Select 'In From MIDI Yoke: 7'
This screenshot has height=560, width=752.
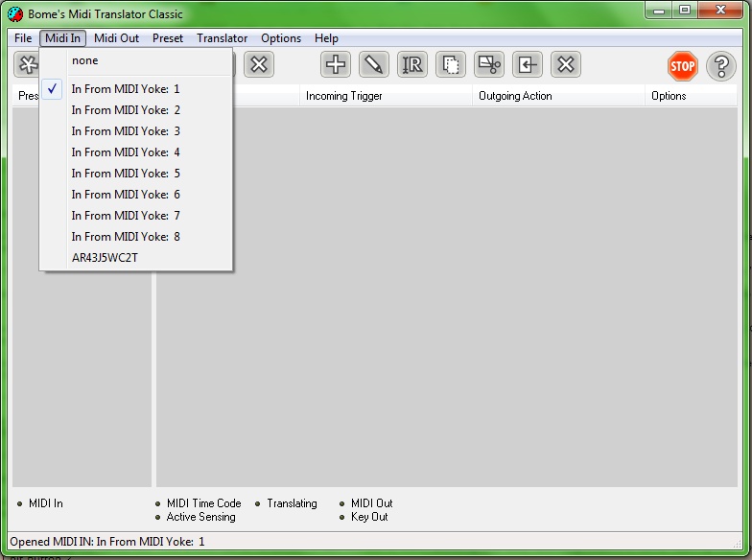point(136,216)
